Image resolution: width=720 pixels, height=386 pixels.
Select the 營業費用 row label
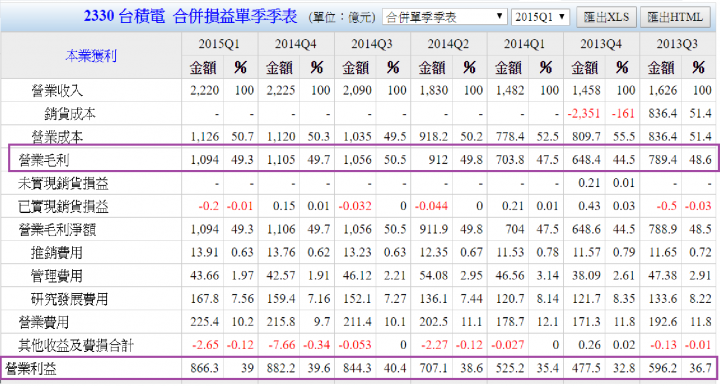[44, 322]
